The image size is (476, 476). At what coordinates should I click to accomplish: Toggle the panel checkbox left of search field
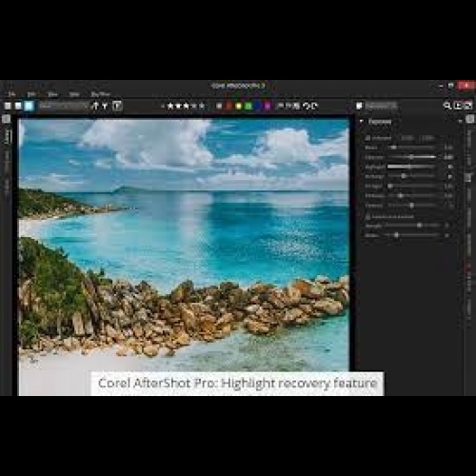(x=359, y=106)
